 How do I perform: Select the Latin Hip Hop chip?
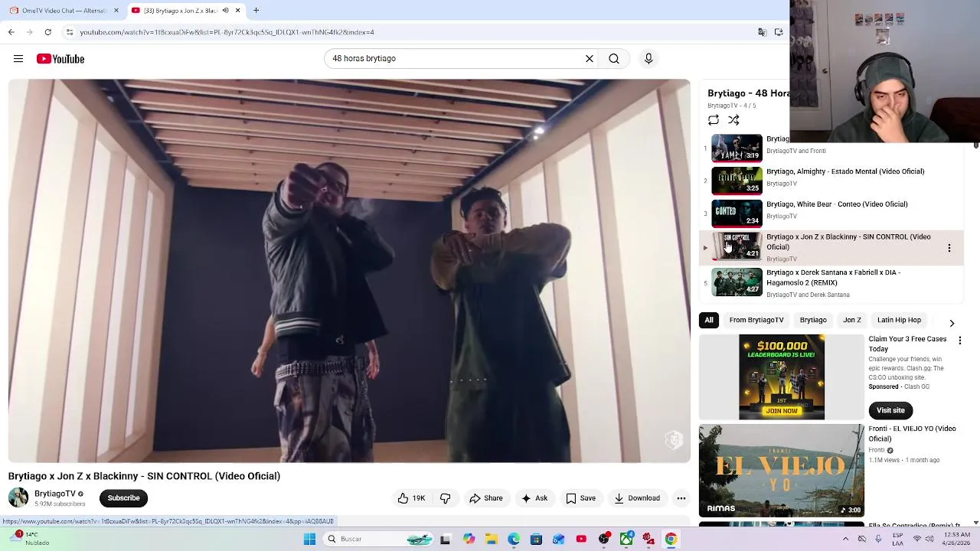(899, 321)
